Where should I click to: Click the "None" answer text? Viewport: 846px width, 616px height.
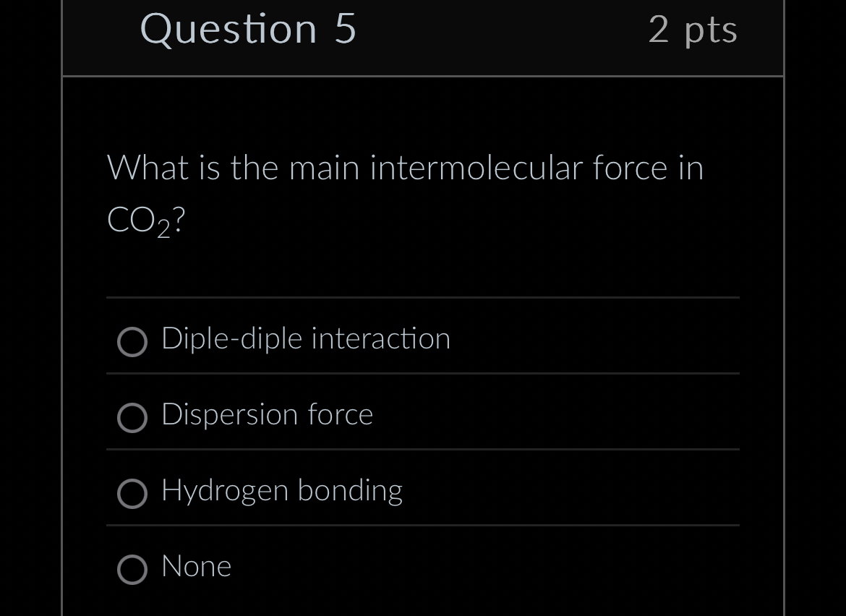196,567
